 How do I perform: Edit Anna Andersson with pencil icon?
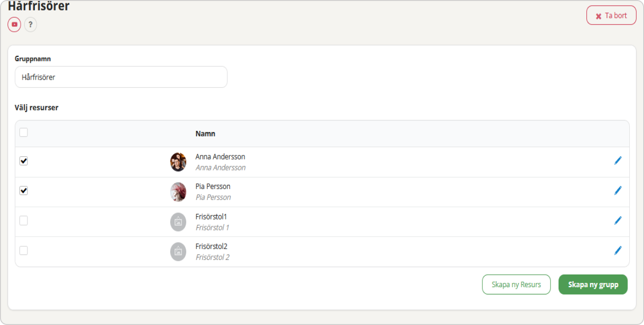point(618,161)
